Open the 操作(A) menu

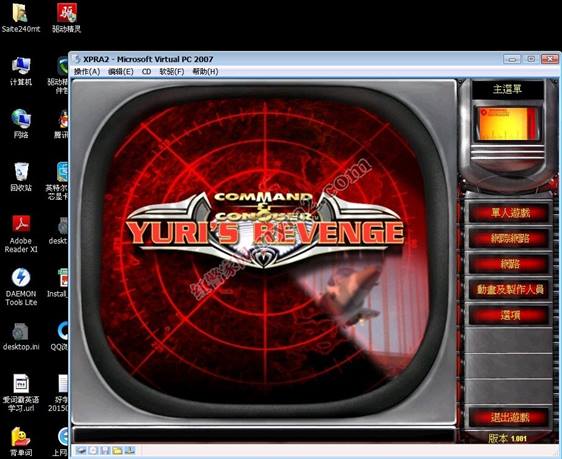point(87,72)
